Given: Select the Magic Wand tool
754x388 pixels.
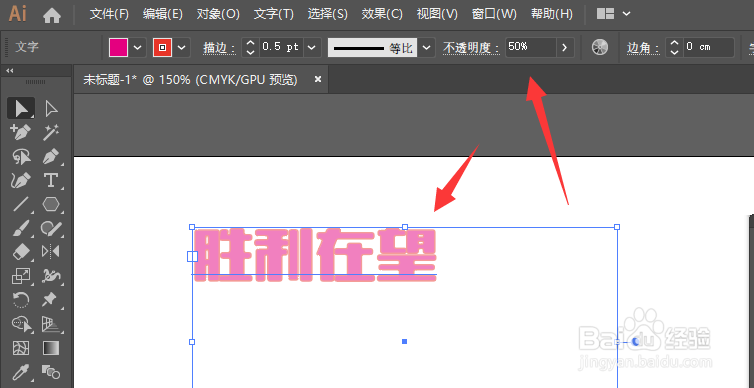Looking at the screenshot, I should click(x=50, y=132).
